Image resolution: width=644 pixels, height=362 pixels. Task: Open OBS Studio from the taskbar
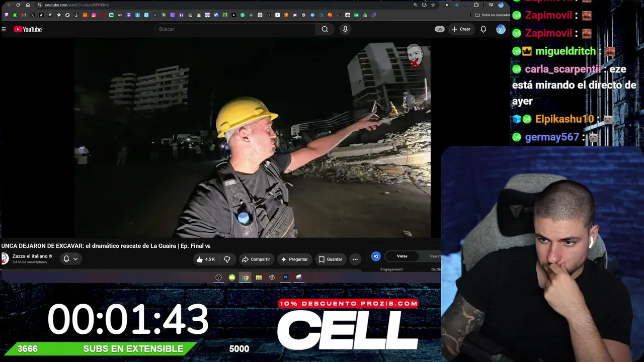218,278
